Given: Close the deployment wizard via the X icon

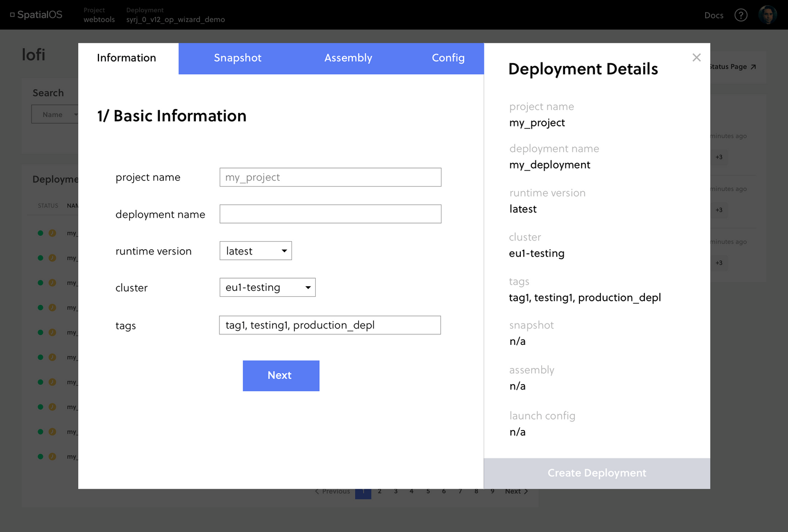Looking at the screenshot, I should (x=696, y=57).
